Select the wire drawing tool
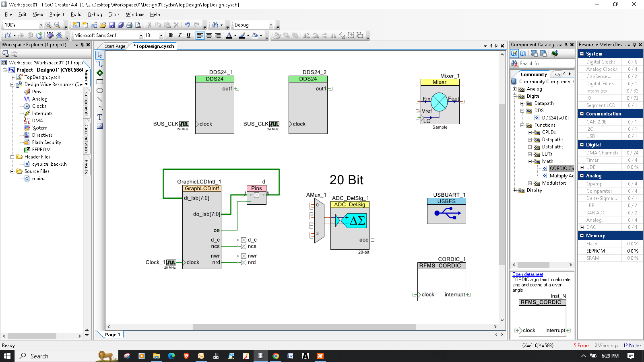Viewport: 644px width, 362px height. 100,64
